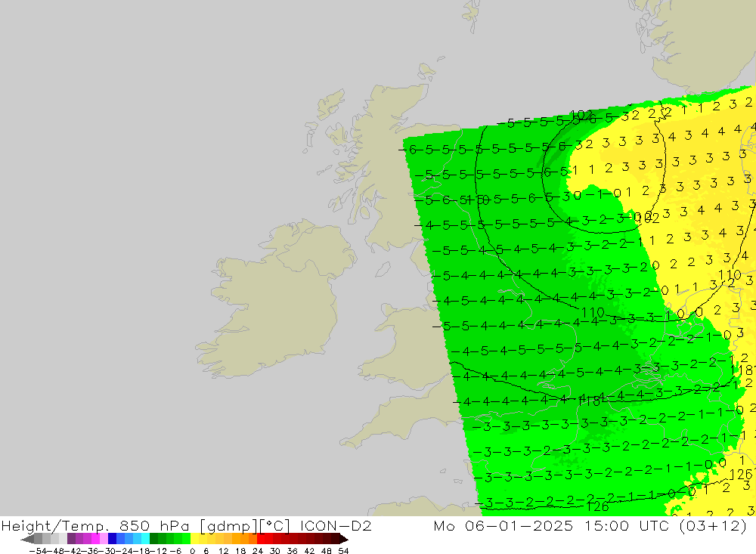This screenshot has height=554, width=756.
Task: Click the dark purple legend swatch
Action: point(71,539)
